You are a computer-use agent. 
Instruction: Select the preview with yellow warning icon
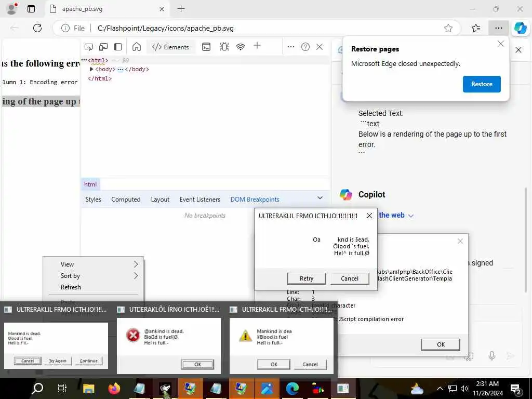pyautogui.click(x=281, y=345)
